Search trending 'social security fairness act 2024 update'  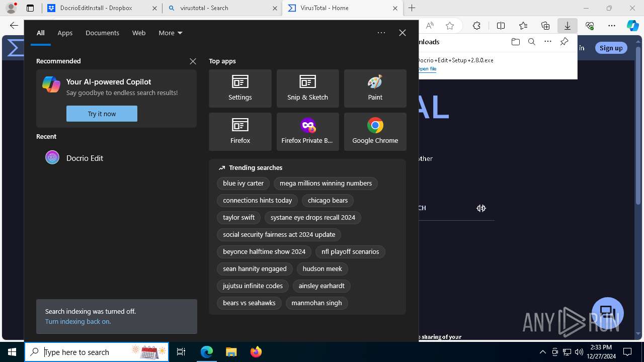click(x=279, y=235)
